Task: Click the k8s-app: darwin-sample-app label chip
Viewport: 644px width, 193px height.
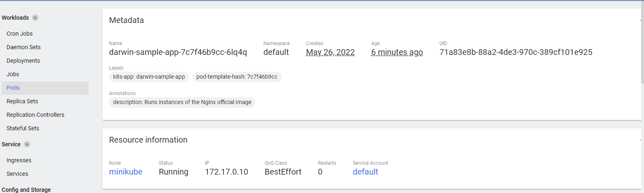Action: tap(149, 77)
